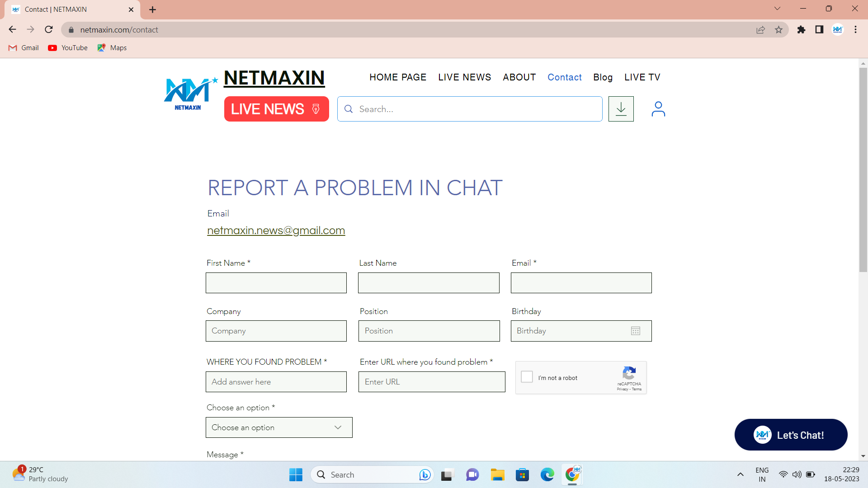Show hidden system tray icons
This screenshot has height=488, width=868.
click(740, 474)
